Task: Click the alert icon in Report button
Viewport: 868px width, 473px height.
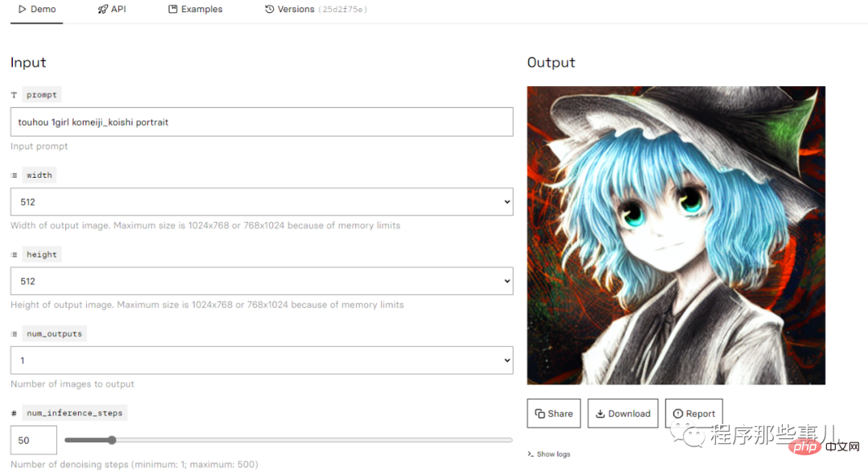Action: click(678, 413)
